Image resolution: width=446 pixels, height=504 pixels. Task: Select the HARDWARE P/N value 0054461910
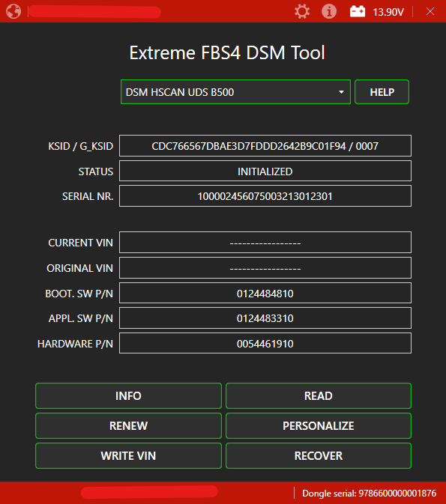pyautogui.click(x=265, y=343)
